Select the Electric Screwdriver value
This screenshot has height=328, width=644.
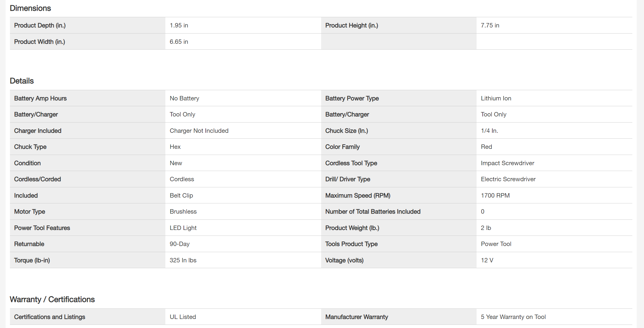coord(508,179)
